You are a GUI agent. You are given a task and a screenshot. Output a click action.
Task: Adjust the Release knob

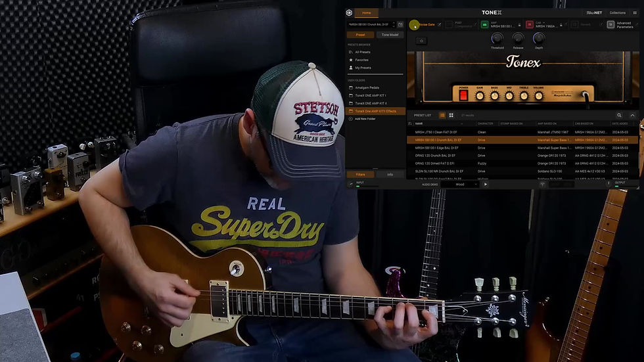(518, 39)
